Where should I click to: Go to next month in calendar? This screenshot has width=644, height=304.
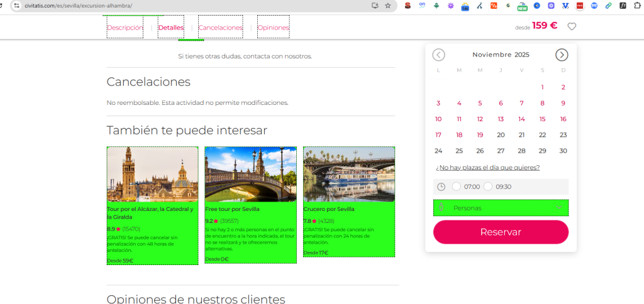tap(562, 55)
